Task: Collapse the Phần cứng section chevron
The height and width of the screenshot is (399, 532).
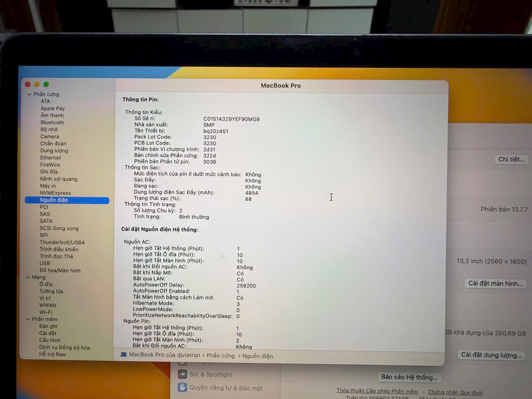Action: coord(29,94)
